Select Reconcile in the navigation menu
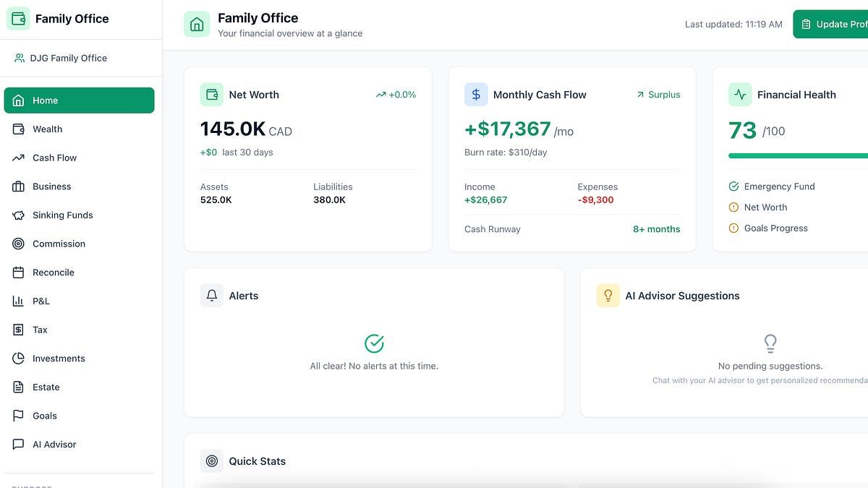This screenshot has width=868, height=488. point(53,273)
